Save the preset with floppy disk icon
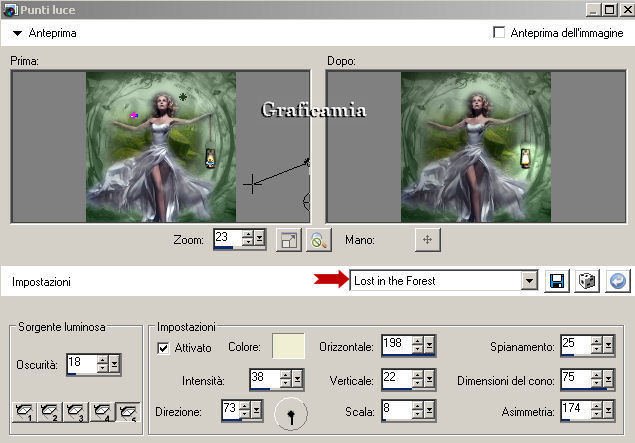Screen dimensions: 635x443 tap(557, 281)
